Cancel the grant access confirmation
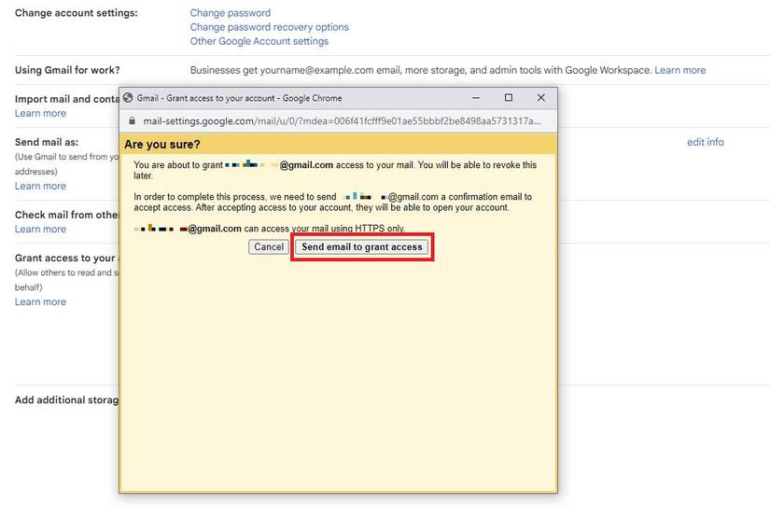This screenshot has width=770, height=532. pyautogui.click(x=268, y=247)
